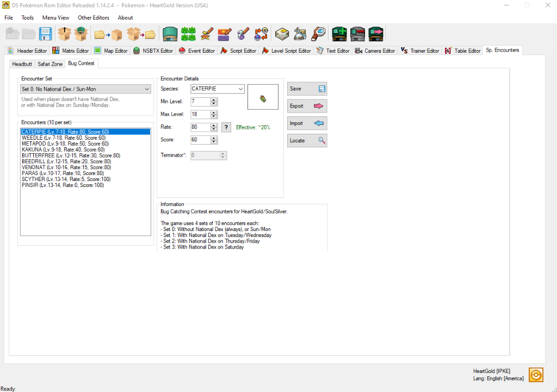Click the magnifying glass search toolbar icon
The width and height of the screenshot is (557, 392).
coord(318,34)
